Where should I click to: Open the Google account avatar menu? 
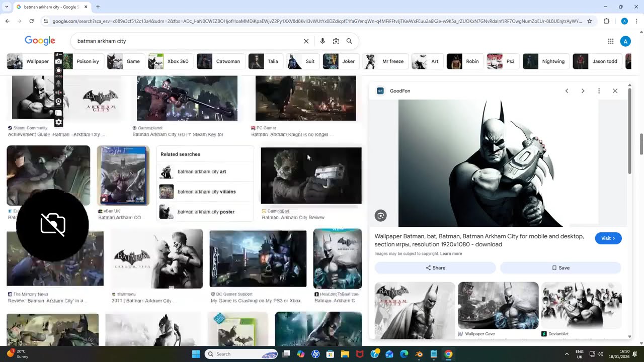625,41
